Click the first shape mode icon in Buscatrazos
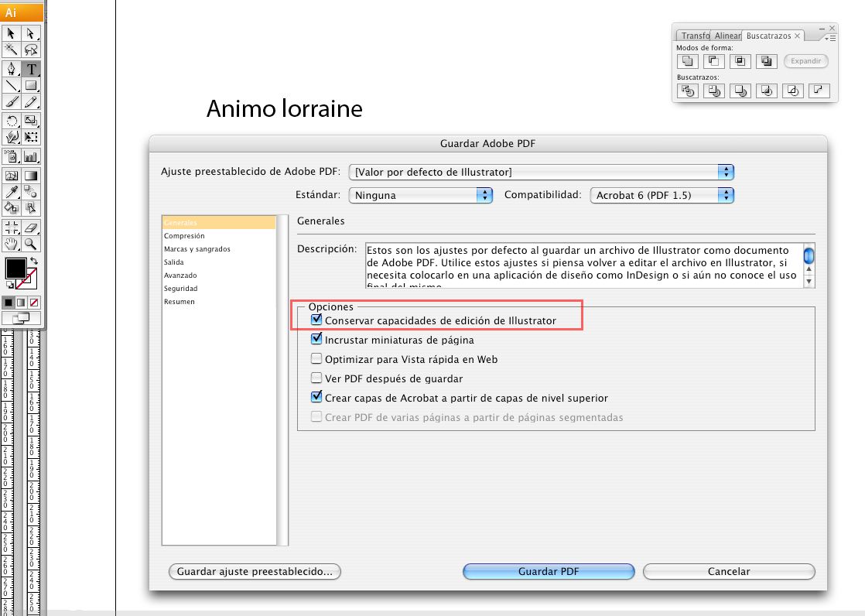 (x=686, y=61)
